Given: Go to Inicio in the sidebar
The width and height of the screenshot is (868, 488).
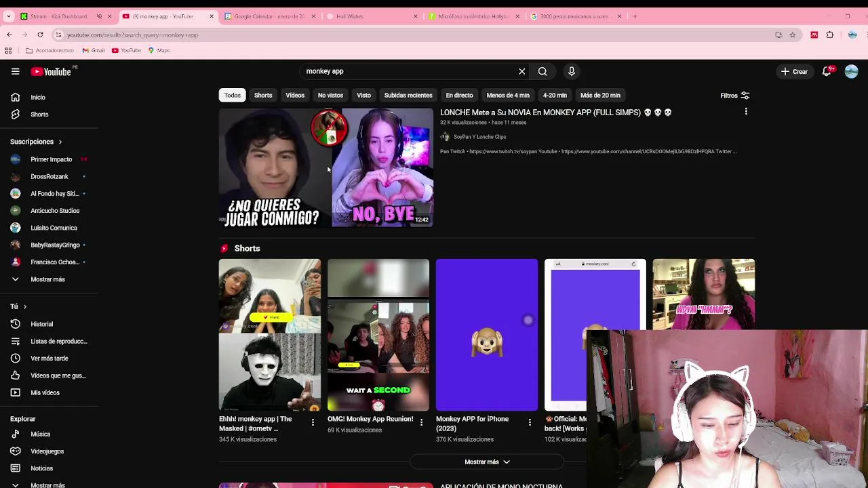Looking at the screenshot, I should pyautogui.click(x=37, y=97).
